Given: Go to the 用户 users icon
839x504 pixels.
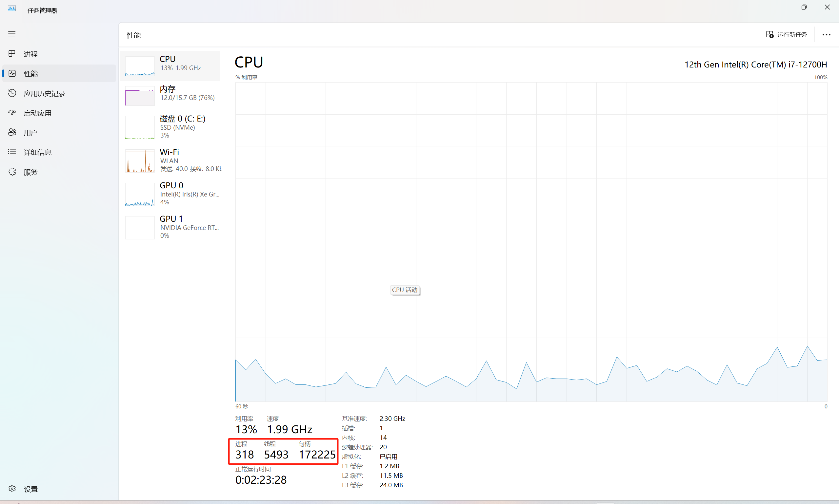Looking at the screenshot, I should (12, 132).
